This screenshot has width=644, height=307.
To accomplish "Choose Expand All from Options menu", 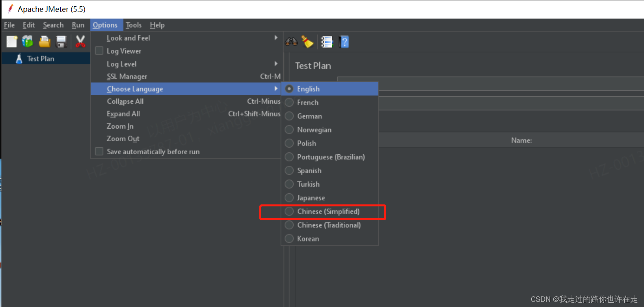I will click(x=186, y=114).
